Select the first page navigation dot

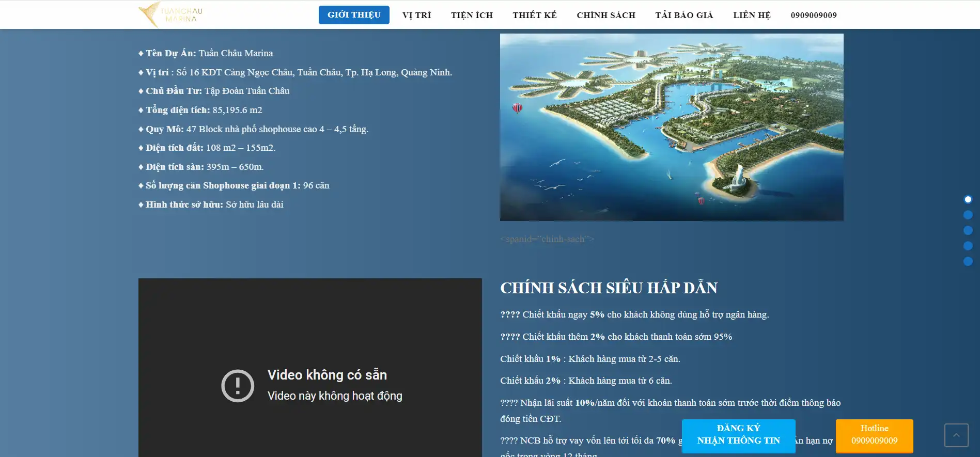(968, 199)
